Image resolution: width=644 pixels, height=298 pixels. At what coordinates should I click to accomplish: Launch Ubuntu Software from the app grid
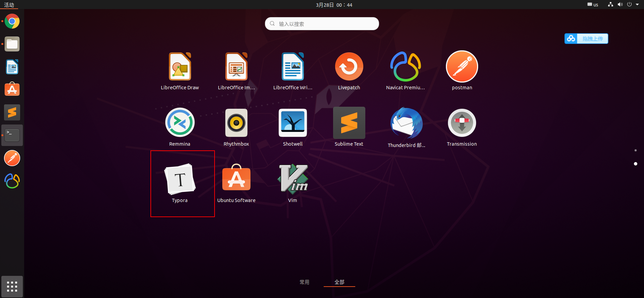[x=236, y=184]
